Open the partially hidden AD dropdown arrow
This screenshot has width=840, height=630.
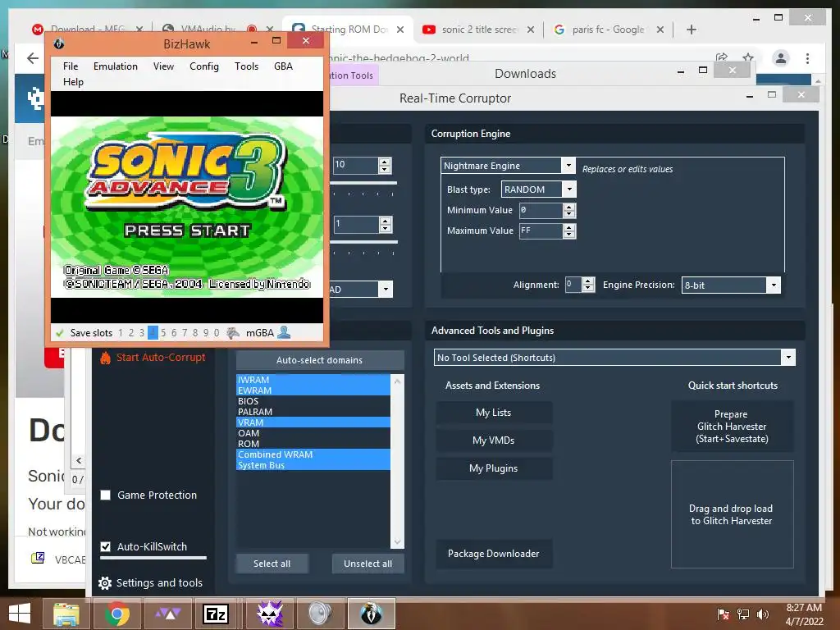(386, 290)
